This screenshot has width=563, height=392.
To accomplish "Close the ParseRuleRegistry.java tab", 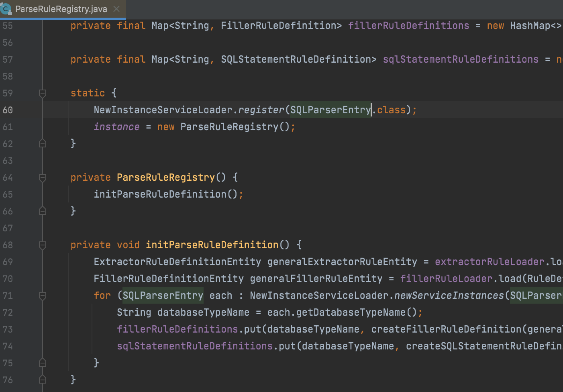I will 116,9.
